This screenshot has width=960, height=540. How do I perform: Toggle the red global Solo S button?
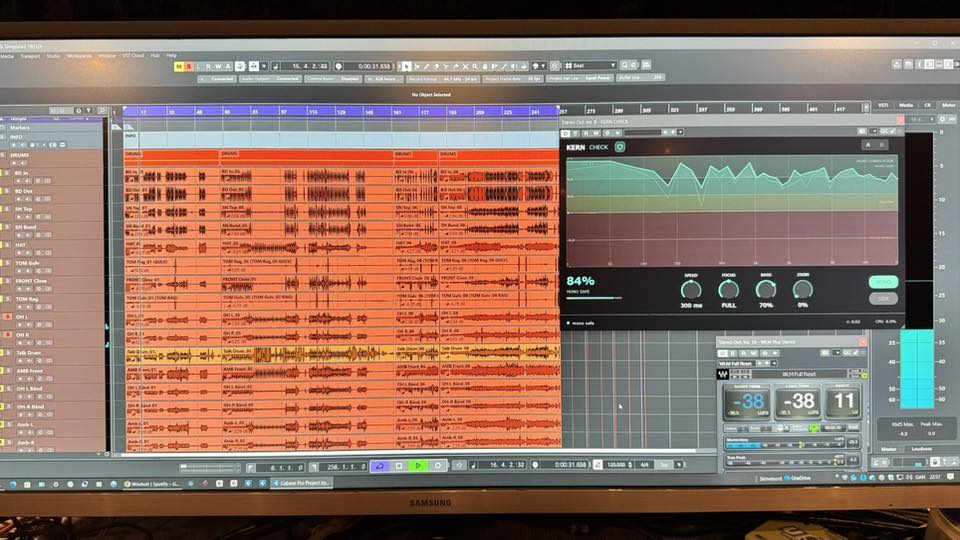point(190,66)
